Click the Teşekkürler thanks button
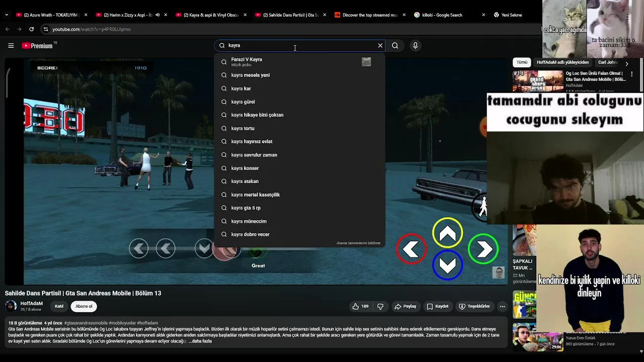The image size is (644, 362). [x=474, y=306]
